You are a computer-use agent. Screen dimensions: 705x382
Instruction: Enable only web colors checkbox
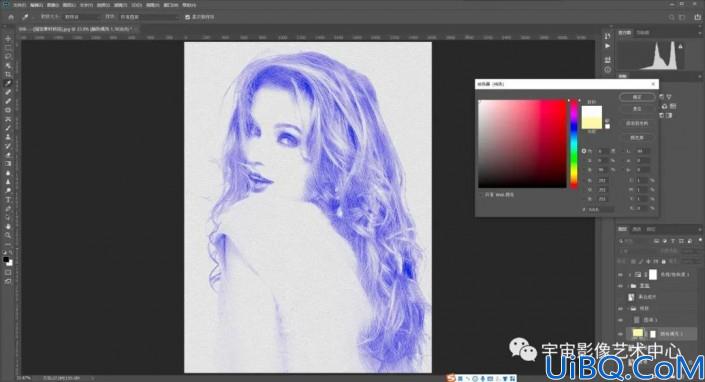point(482,195)
